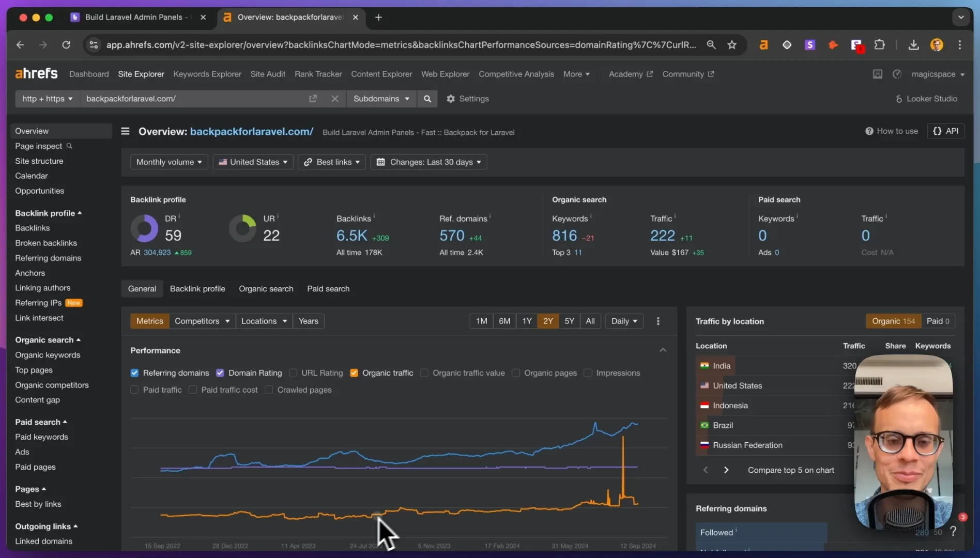Collapse the Performance section chevron

click(663, 350)
